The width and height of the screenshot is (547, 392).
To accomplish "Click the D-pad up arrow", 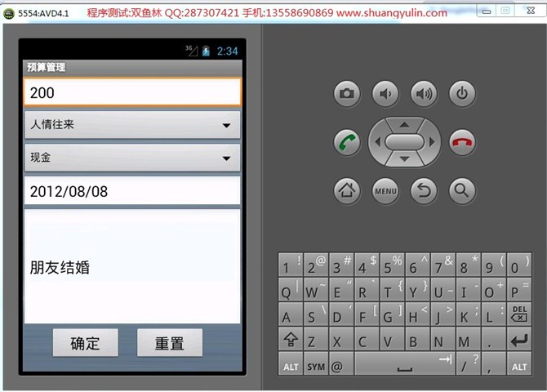I will pos(404,125).
